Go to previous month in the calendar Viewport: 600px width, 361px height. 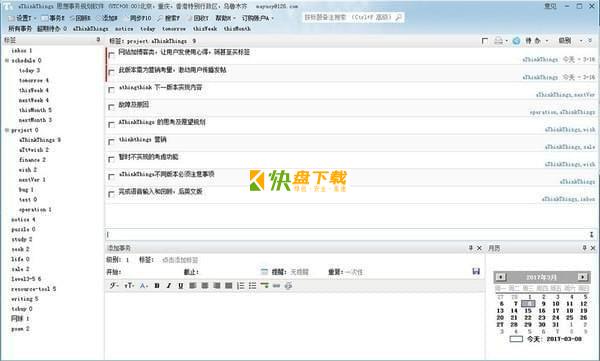501,277
